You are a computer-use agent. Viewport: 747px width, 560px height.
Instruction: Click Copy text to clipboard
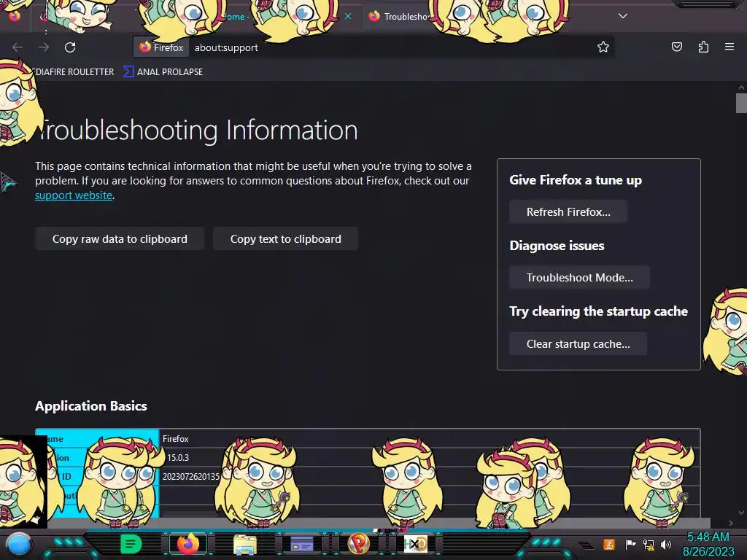click(x=286, y=238)
